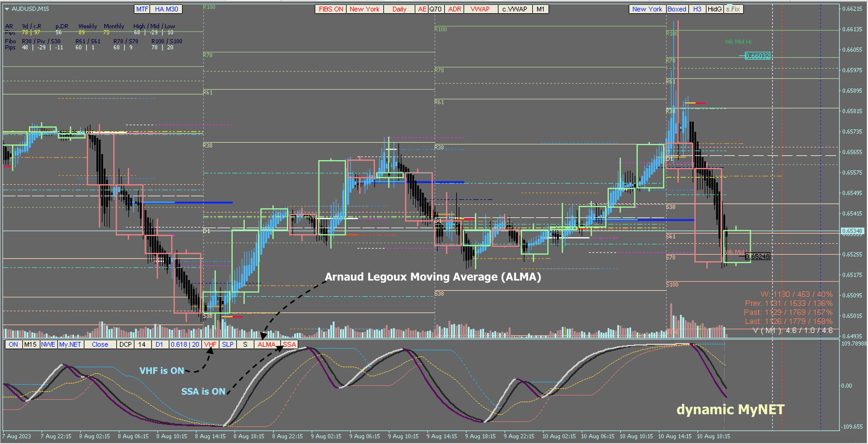The height and width of the screenshot is (444, 868).
Task: Click the SSA button
Action: coord(289,344)
